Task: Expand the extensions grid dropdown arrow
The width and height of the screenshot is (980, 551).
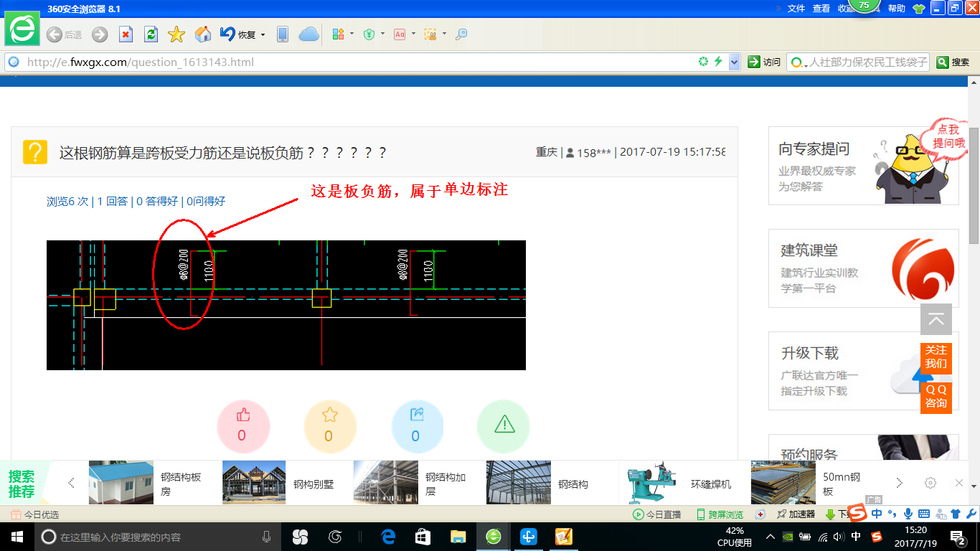Action: pos(352,34)
